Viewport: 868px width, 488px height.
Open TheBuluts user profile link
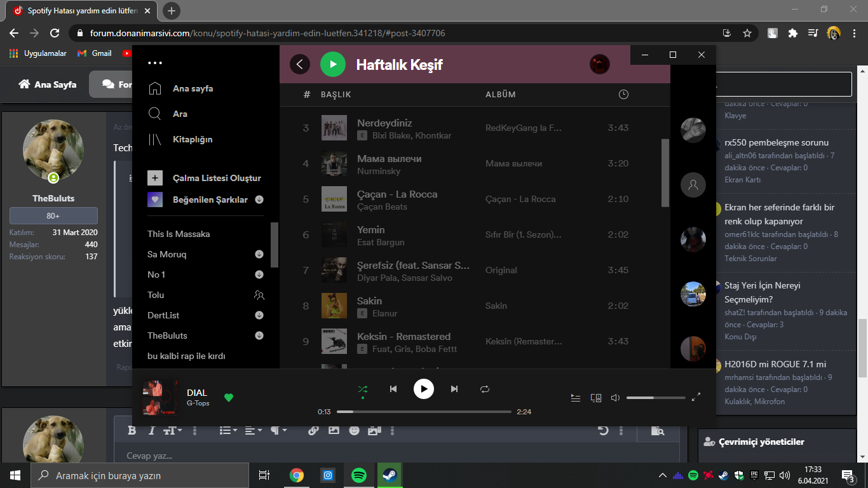53,198
